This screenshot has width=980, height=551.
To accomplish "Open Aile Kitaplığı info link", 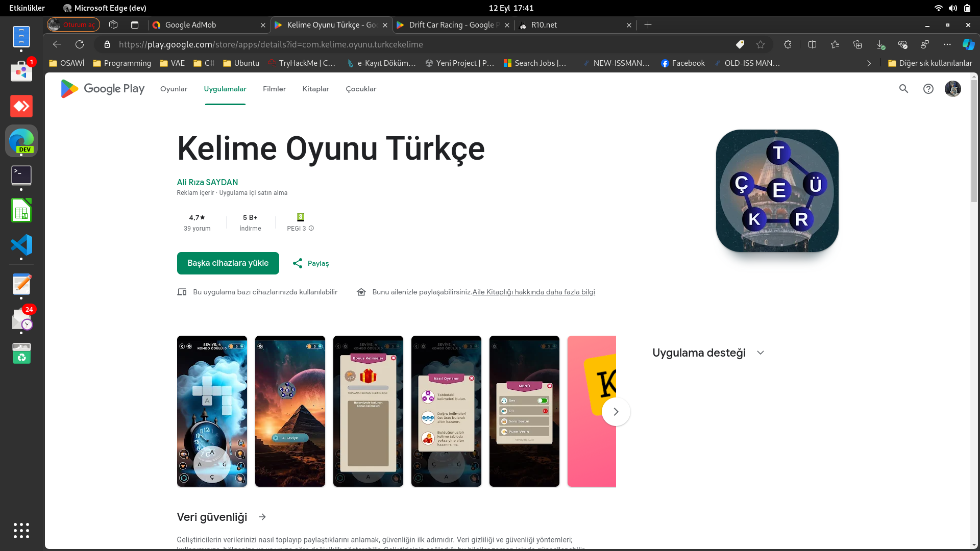I will (x=534, y=292).
